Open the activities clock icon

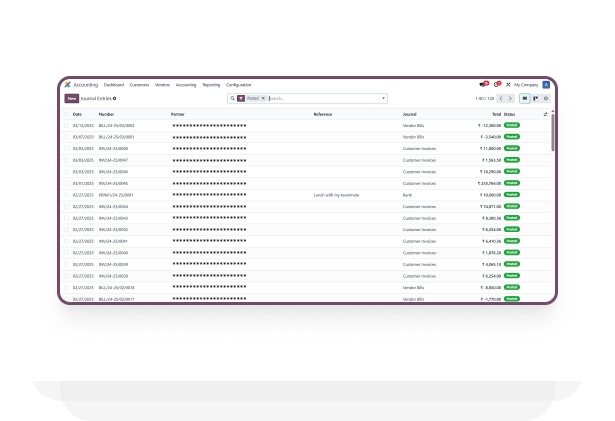(x=496, y=85)
